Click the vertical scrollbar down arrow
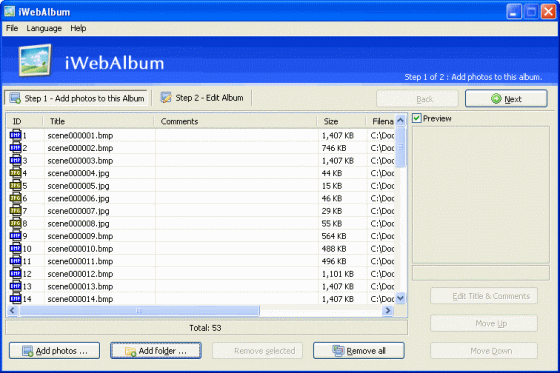Image resolution: width=560 pixels, height=373 pixels. pos(400,298)
